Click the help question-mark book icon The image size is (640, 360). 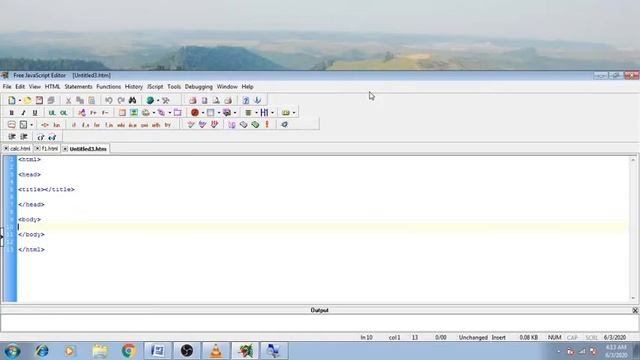[245, 100]
